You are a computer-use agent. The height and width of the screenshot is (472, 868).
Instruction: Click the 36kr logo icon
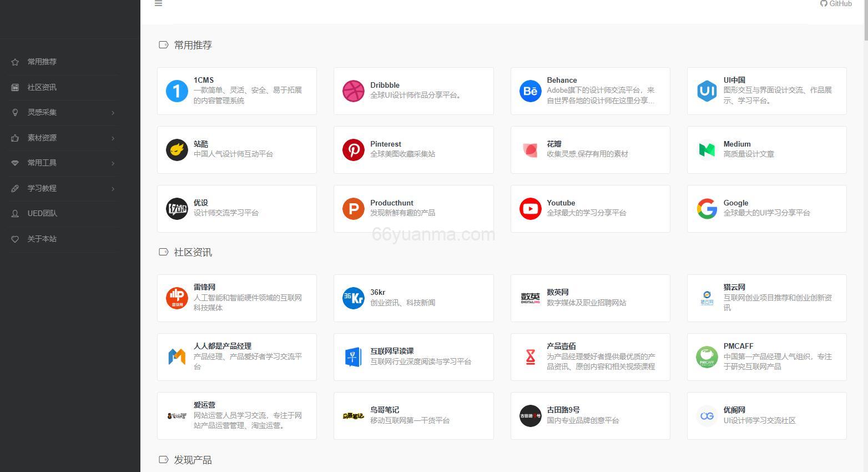pos(354,298)
